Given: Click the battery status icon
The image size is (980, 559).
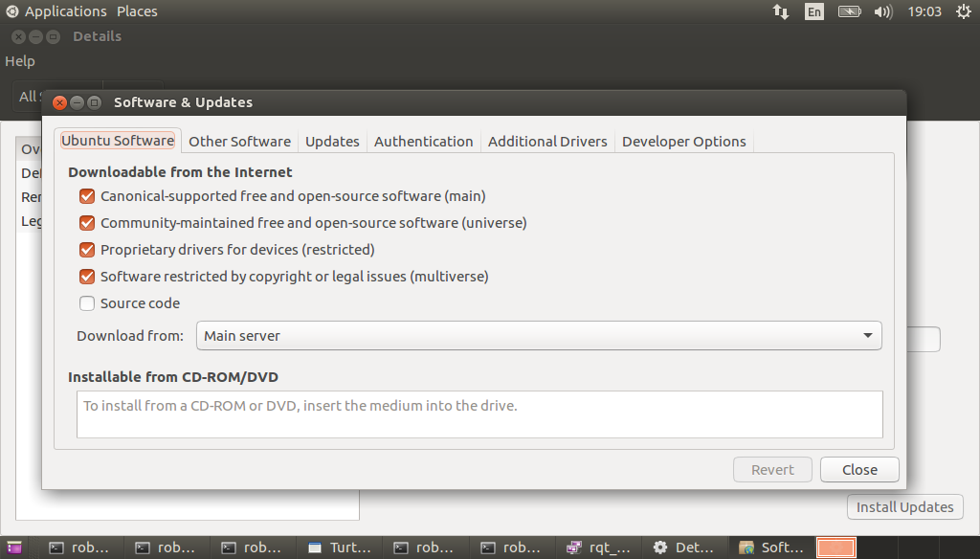Looking at the screenshot, I should coord(850,11).
